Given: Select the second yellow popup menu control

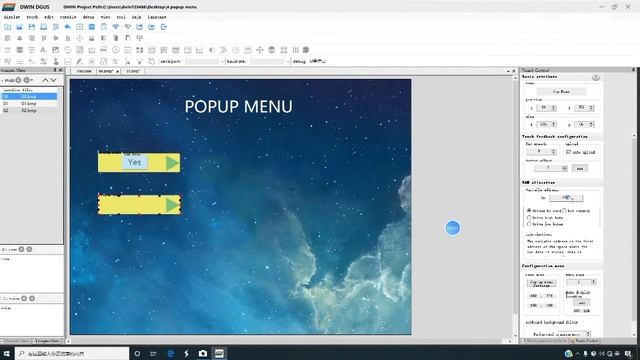Looking at the screenshot, I should coord(139,204).
